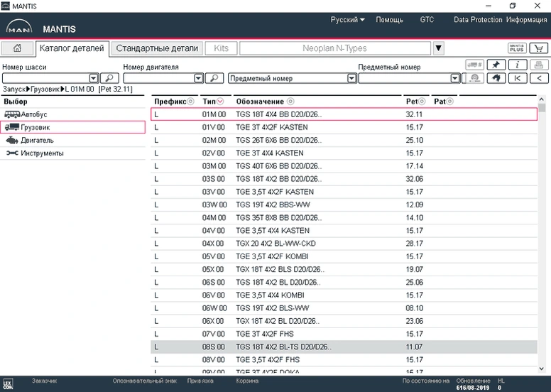The height and width of the screenshot is (392, 551).
Task: Click the engine number magnifier search icon
Action: (214, 78)
